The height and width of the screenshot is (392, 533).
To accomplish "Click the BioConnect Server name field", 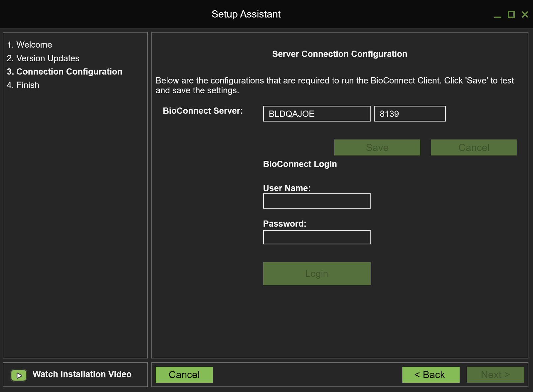I will [316, 114].
